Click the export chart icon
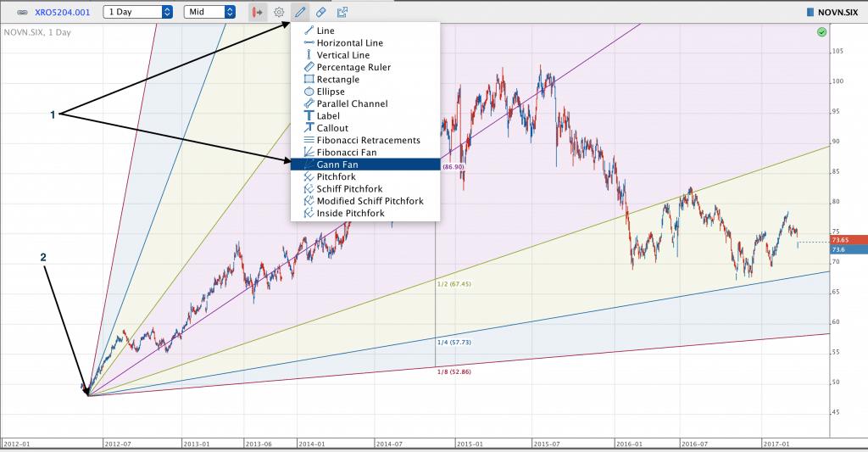This screenshot has height=452, width=868. click(342, 13)
